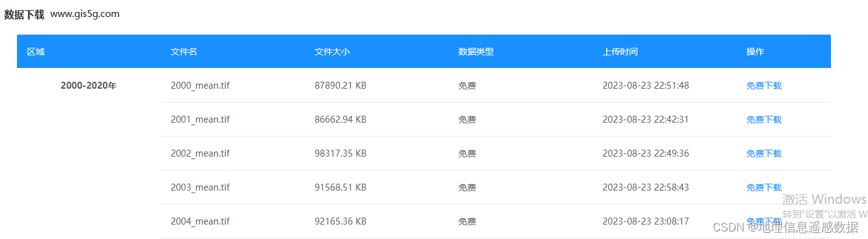Click the 区域 column header

(36, 52)
